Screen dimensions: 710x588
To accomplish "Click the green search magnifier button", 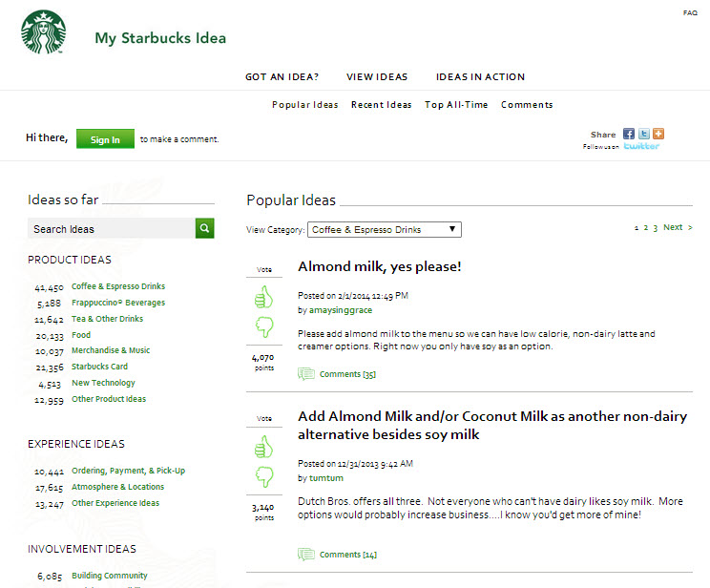I will (204, 228).
